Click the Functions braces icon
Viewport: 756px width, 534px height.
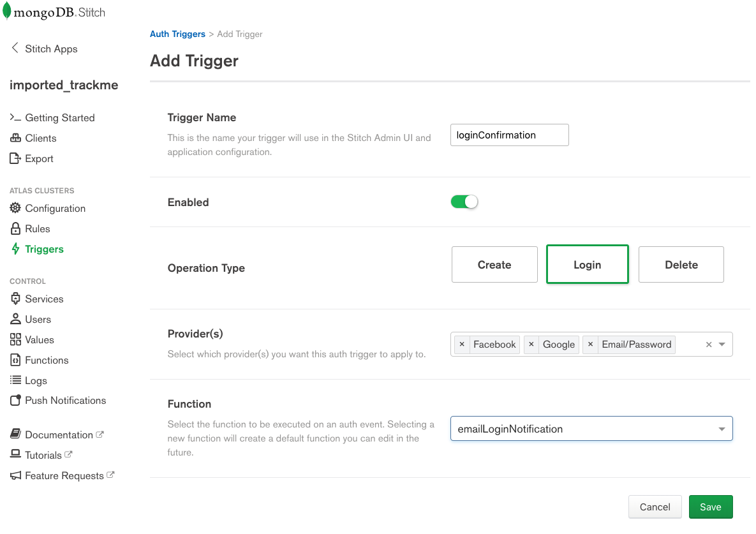point(15,360)
